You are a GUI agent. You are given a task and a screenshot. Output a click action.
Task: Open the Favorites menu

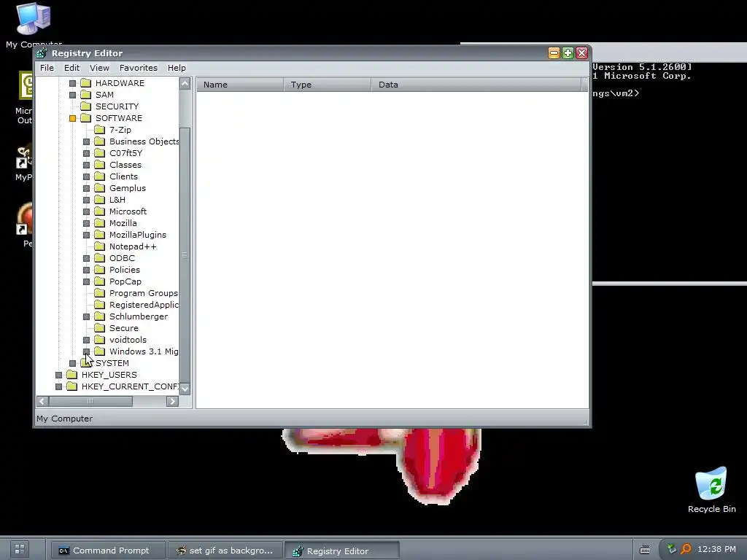138,68
